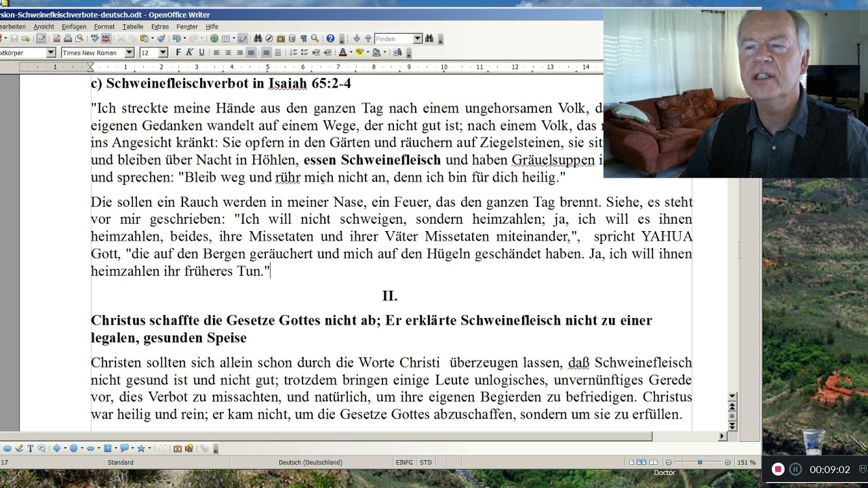Open Undo history dropdown arrow
The image size is (868, 488).
click(184, 39)
